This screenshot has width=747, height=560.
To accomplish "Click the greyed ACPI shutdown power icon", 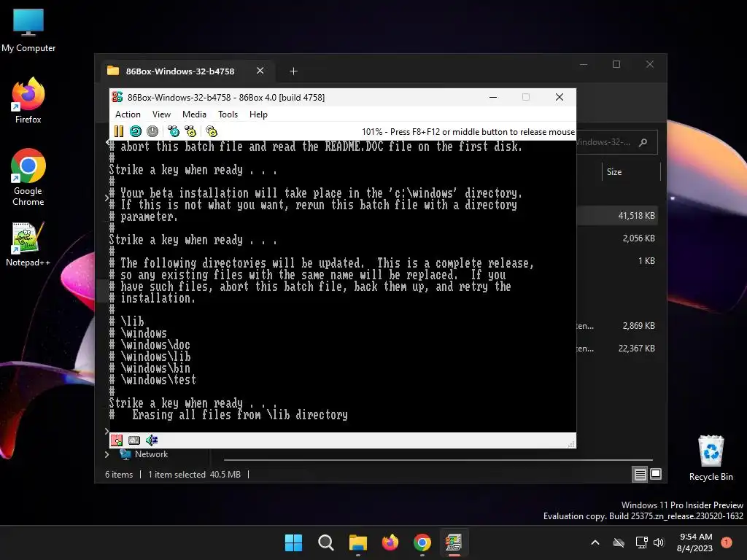I will tap(152, 131).
